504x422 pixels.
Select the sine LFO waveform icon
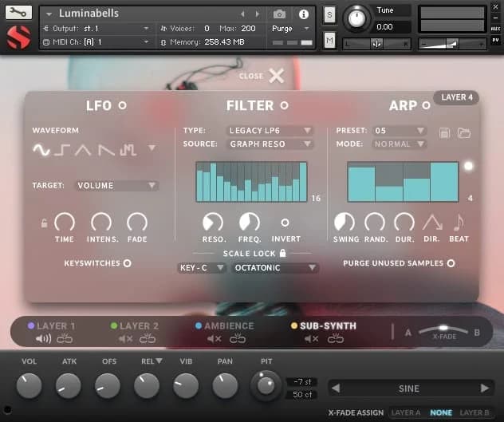click(41, 149)
